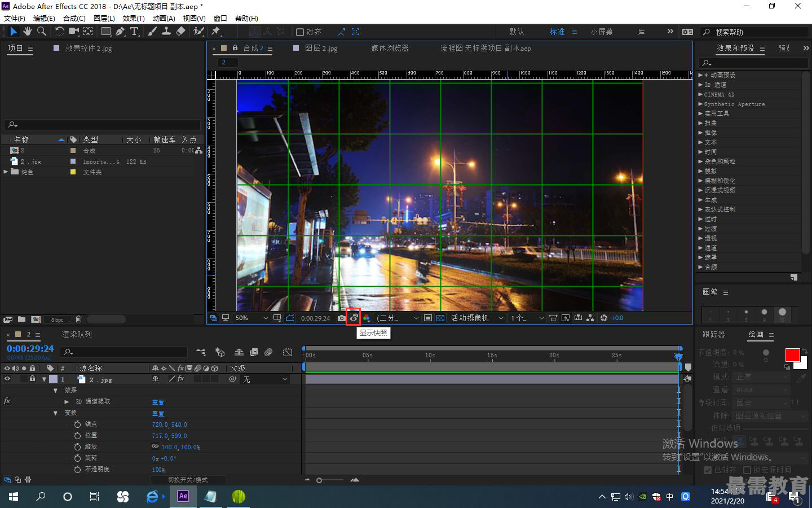
Task: Toggle lock on layer 2.jpg
Action: 32,379
